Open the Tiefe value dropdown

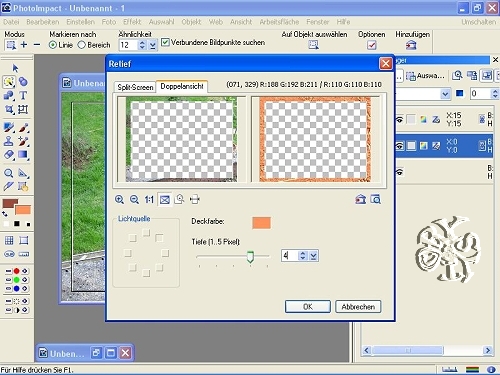[x=313, y=256]
